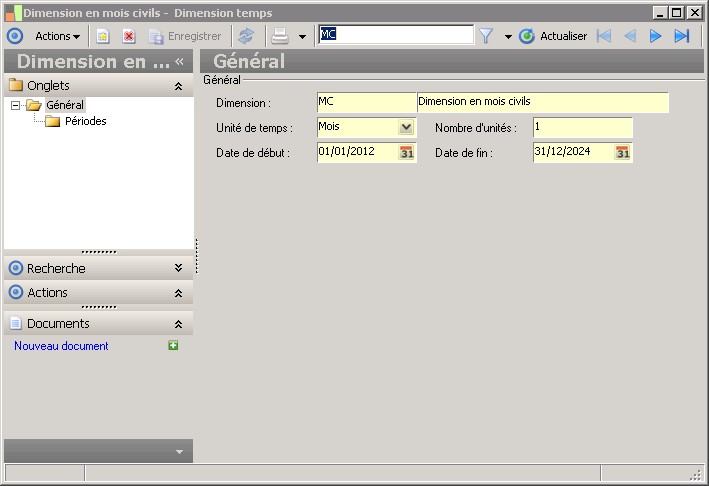
Task: Open the filter options dropdown arrow
Action: [508, 37]
